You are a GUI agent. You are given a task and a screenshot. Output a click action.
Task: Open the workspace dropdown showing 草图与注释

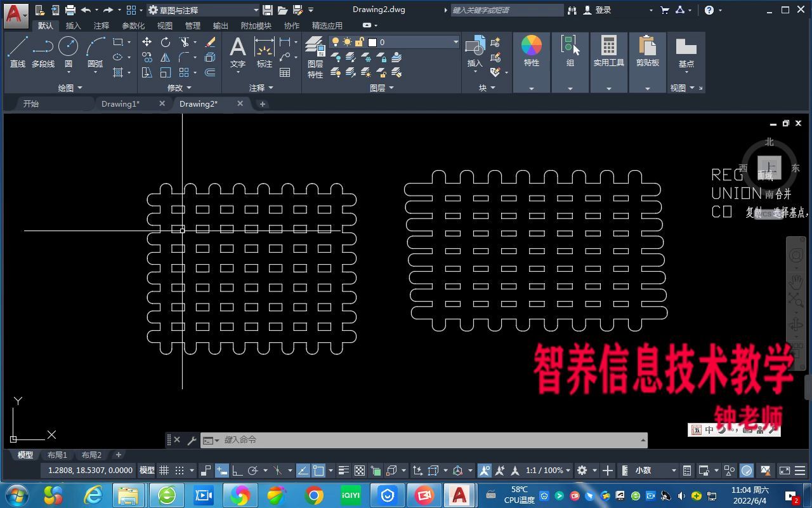pyautogui.click(x=256, y=10)
